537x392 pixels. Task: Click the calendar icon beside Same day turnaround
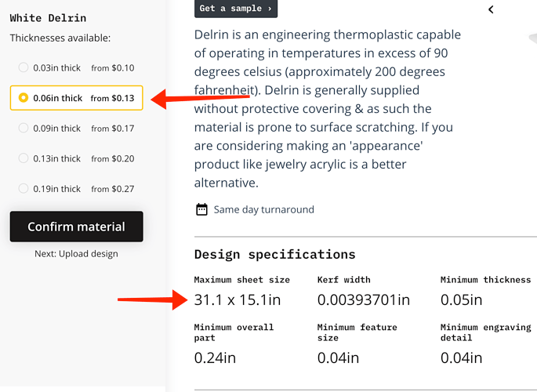click(201, 209)
